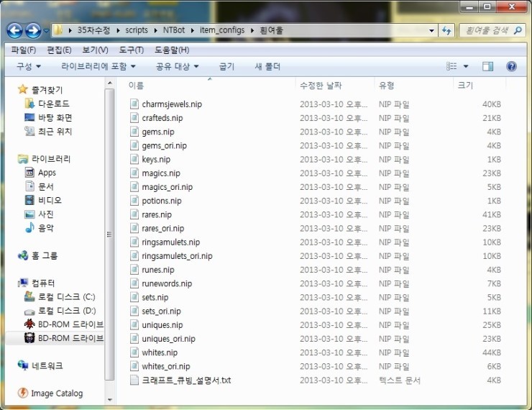This screenshot has width=532, height=410.
Task: Select the 즐겨찾기 favorites star icon
Action: [23, 89]
